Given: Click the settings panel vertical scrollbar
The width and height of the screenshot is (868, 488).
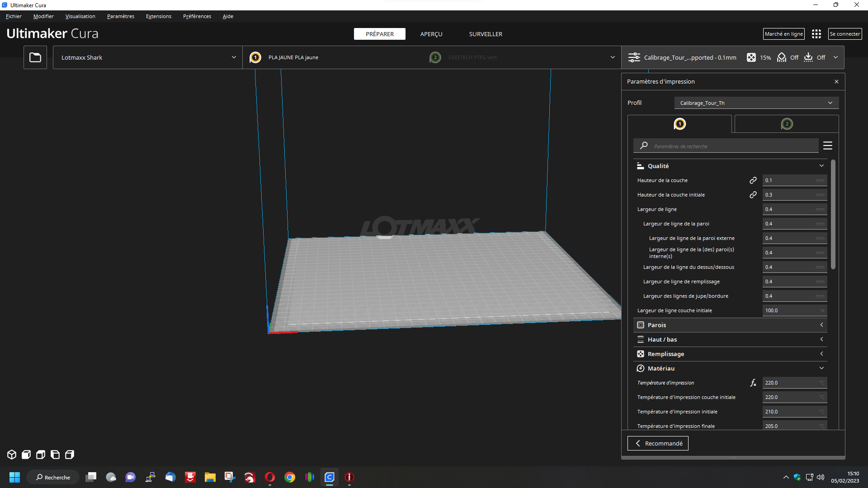Looking at the screenshot, I should [x=833, y=215].
